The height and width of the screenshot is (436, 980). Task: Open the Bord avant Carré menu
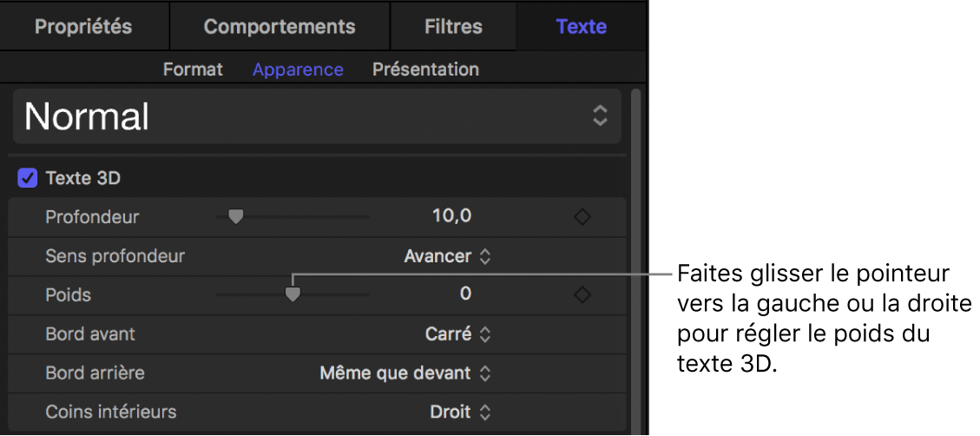click(458, 334)
